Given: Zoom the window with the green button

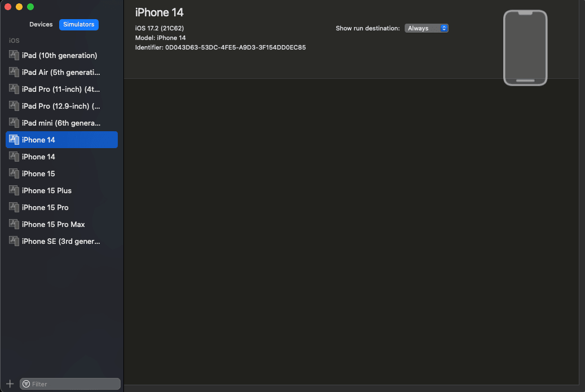Looking at the screenshot, I should pos(30,7).
